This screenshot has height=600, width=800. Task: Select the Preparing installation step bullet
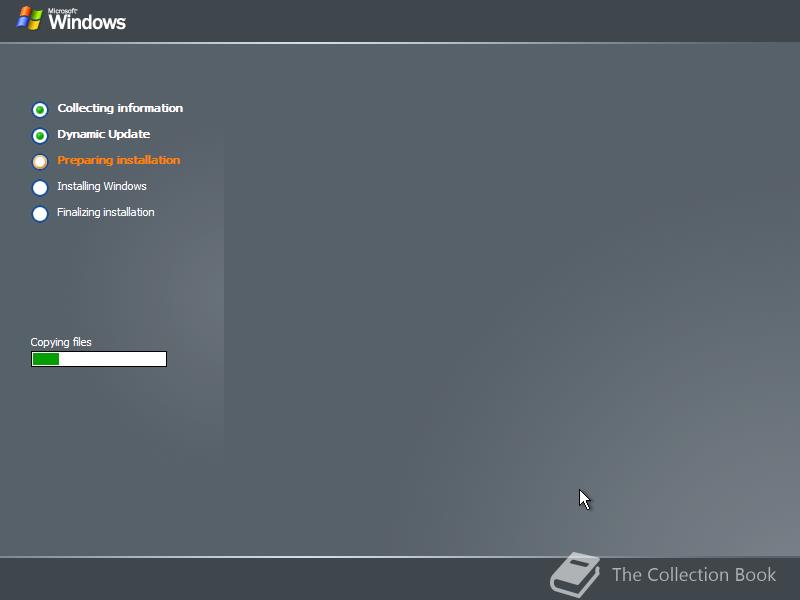point(40,161)
